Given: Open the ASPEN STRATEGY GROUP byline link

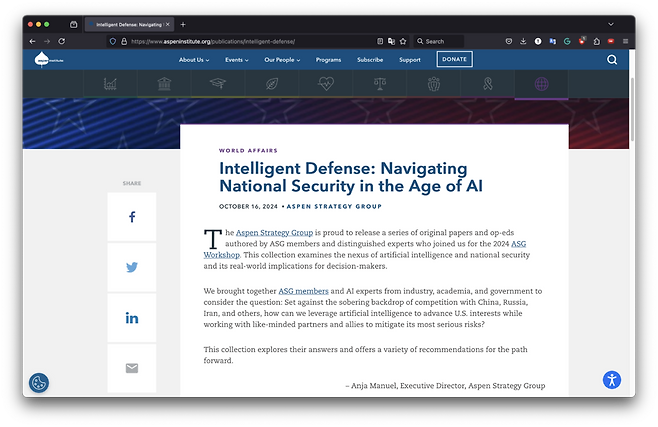Looking at the screenshot, I should point(334,206).
